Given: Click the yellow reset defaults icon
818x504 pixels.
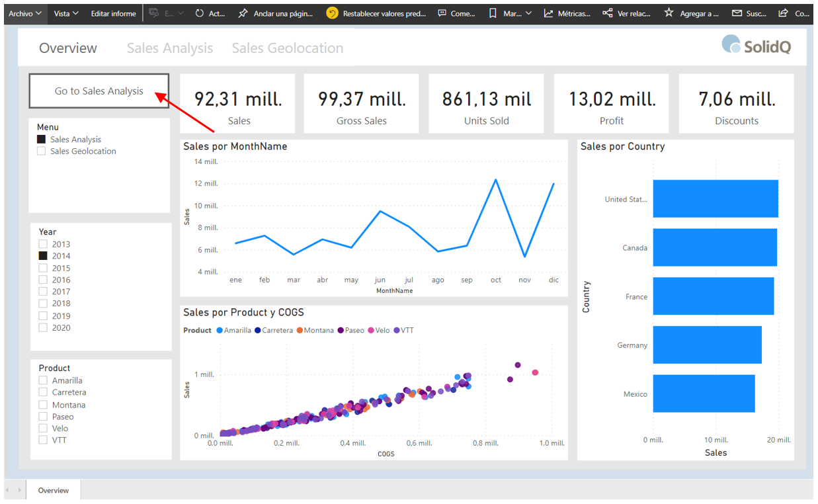Looking at the screenshot, I should (x=332, y=13).
